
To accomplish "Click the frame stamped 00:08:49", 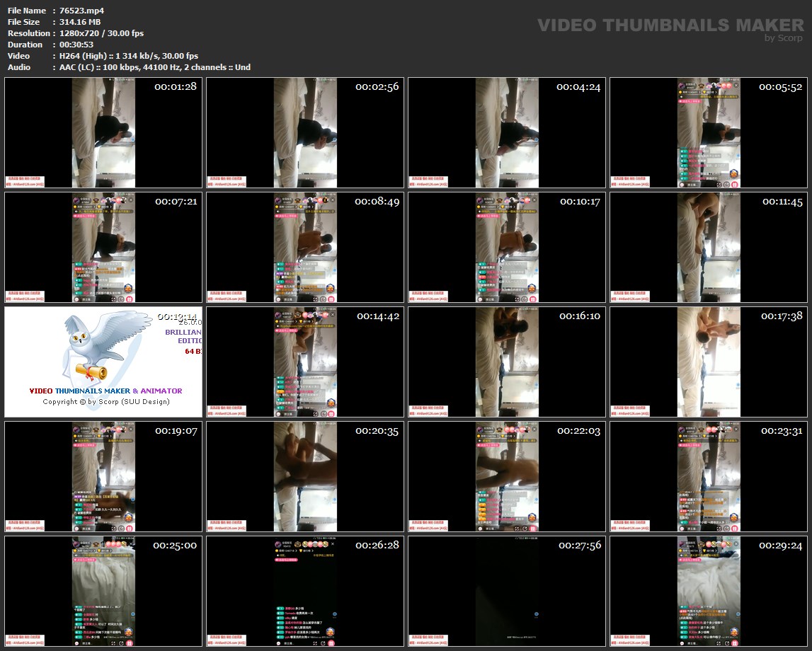I will click(x=305, y=247).
